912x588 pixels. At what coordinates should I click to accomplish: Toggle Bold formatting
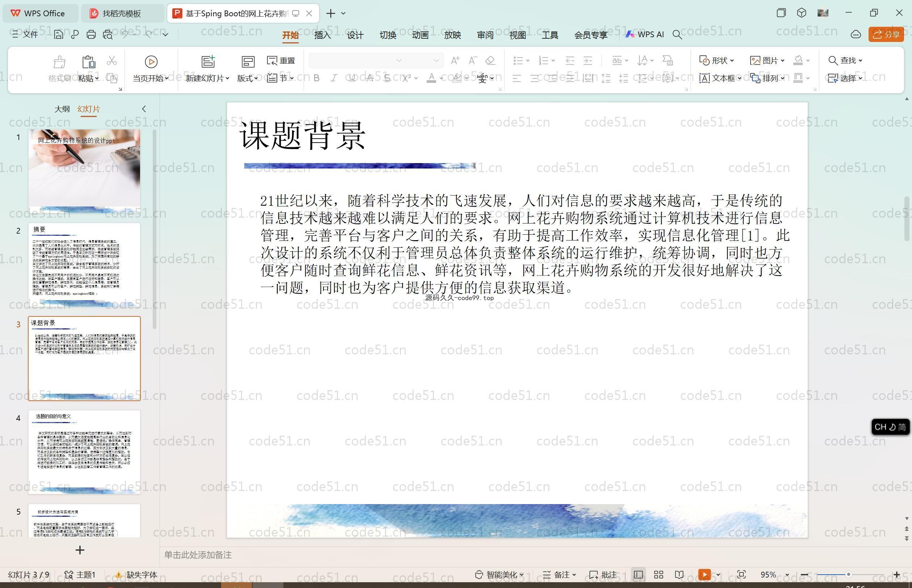316,78
